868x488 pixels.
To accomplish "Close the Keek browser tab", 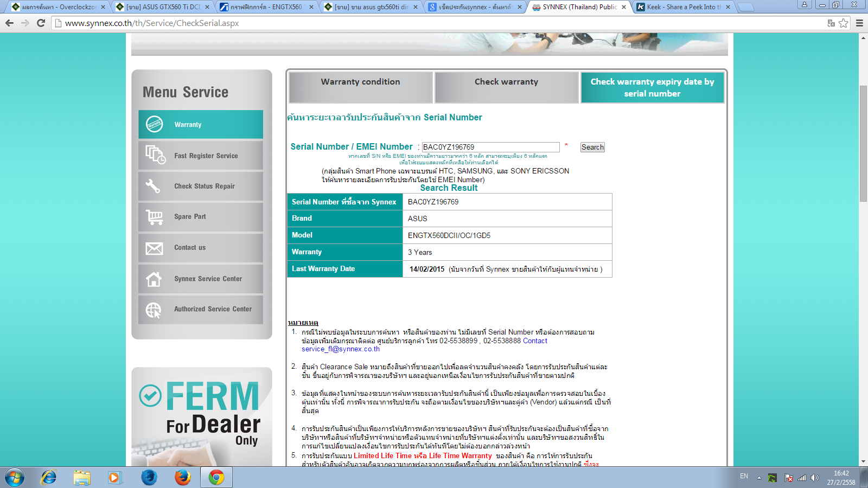I will (728, 7).
